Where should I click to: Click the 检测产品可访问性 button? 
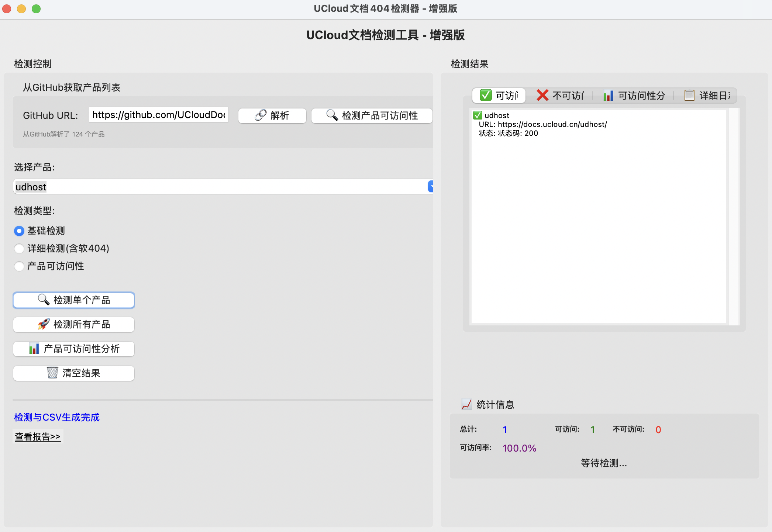(372, 115)
